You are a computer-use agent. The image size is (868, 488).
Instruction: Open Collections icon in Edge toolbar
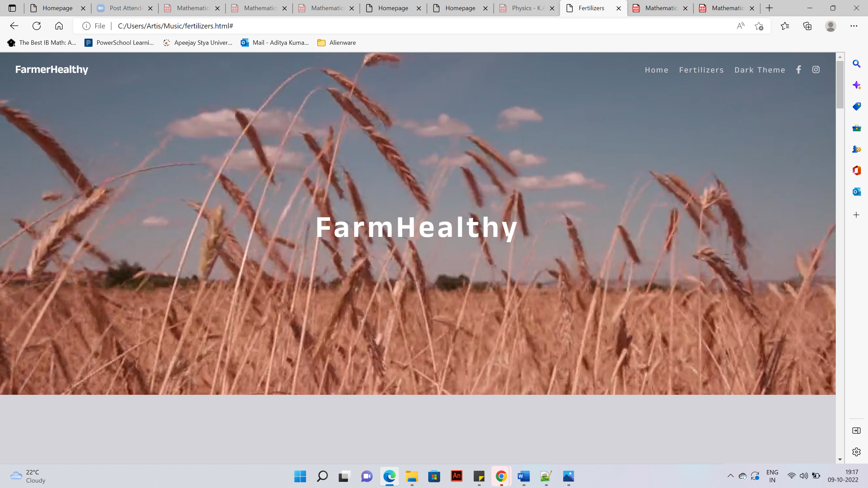[807, 26]
